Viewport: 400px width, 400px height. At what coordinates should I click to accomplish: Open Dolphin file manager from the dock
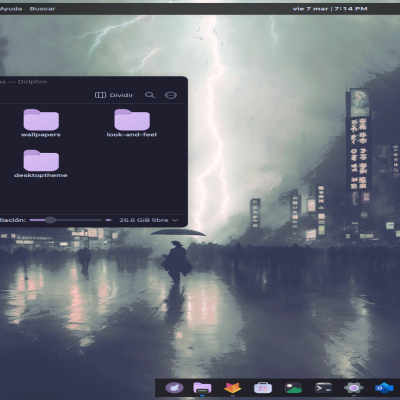202,388
